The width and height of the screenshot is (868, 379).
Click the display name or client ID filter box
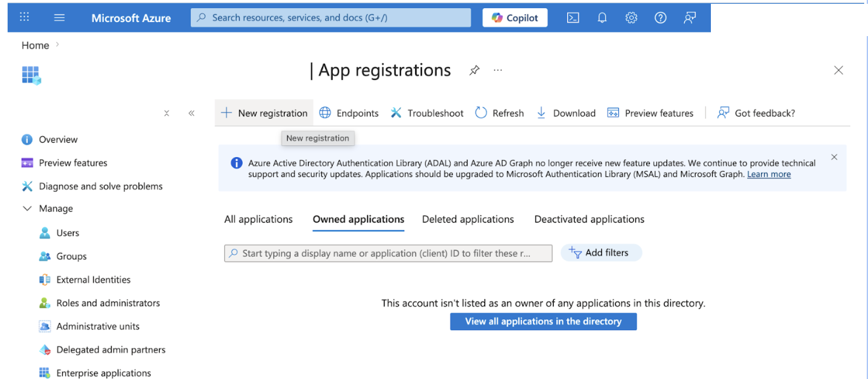pyautogui.click(x=388, y=254)
